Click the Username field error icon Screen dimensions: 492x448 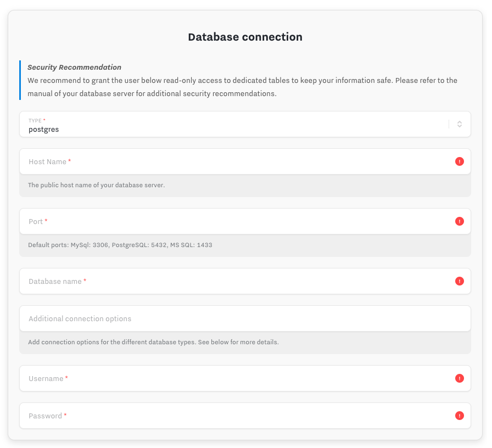tap(460, 378)
